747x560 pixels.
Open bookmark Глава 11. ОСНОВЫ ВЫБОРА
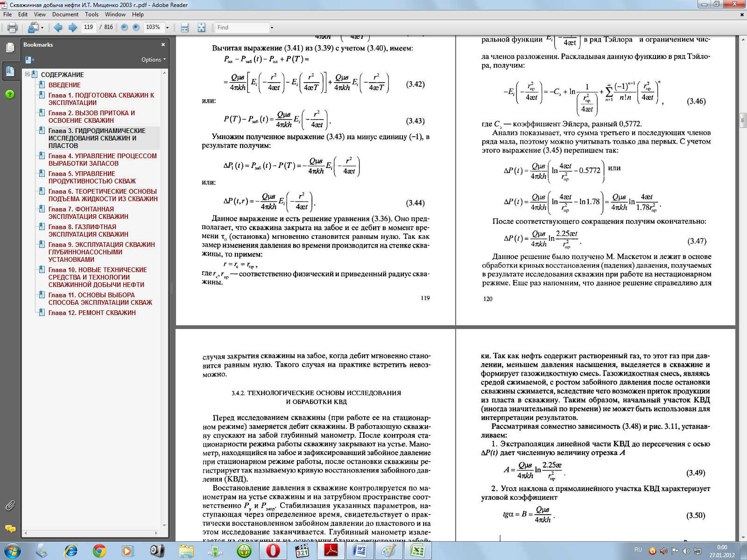(x=100, y=299)
